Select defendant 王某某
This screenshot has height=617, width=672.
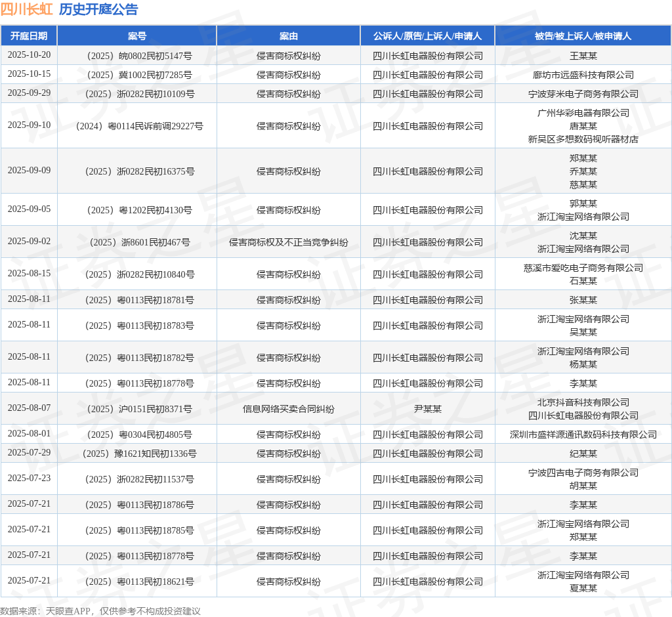[583, 56]
